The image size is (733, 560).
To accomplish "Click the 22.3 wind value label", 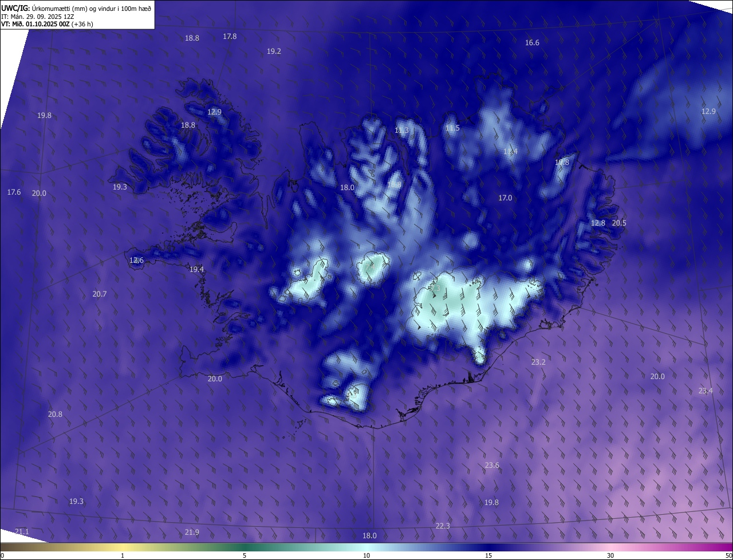I will click(443, 526).
